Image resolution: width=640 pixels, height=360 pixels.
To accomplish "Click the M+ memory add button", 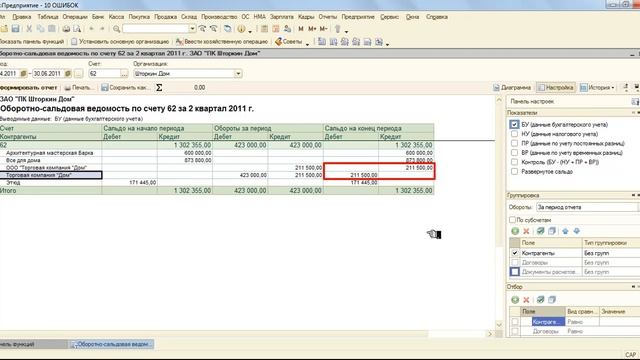I will click(x=312, y=29).
